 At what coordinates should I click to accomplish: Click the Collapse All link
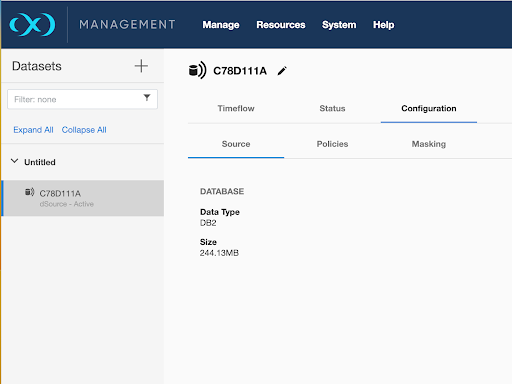point(84,130)
